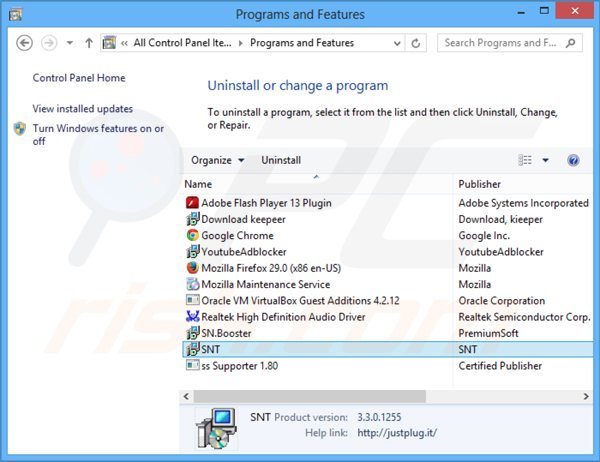Viewport: 600px width, 462px height.
Task: Click the PremiumSoft publisher cell
Action: [488, 333]
